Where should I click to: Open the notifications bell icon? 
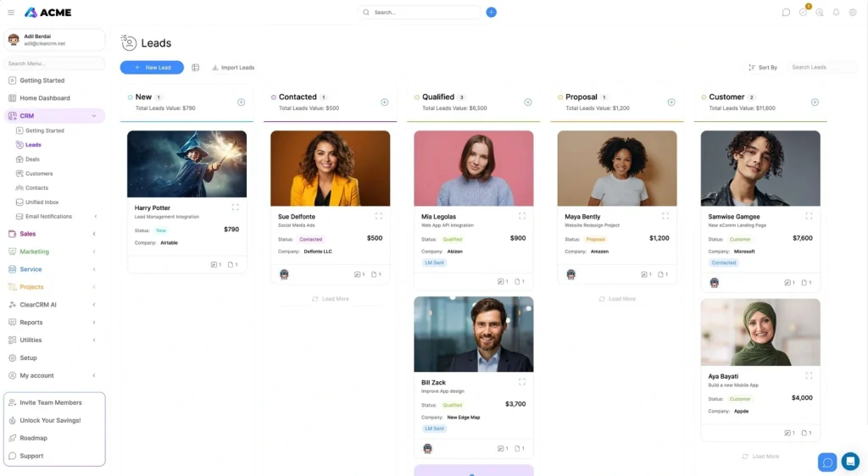(837, 12)
